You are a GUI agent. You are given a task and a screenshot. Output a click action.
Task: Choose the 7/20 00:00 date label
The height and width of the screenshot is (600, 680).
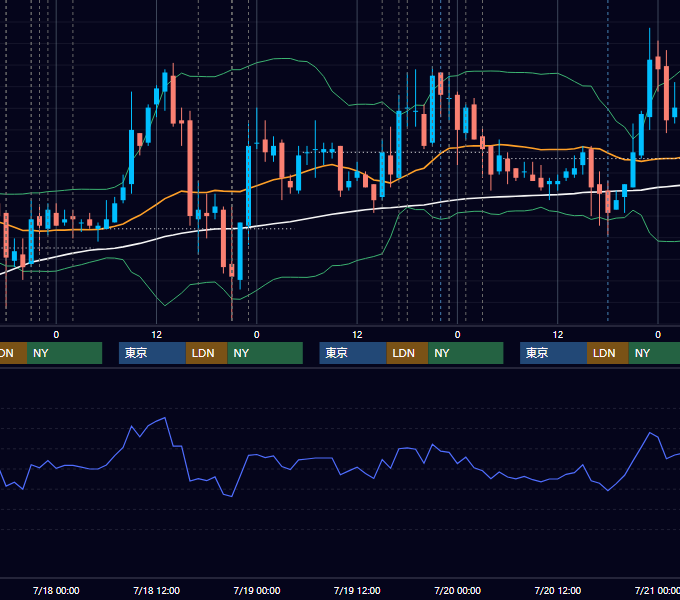(x=458, y=590)
